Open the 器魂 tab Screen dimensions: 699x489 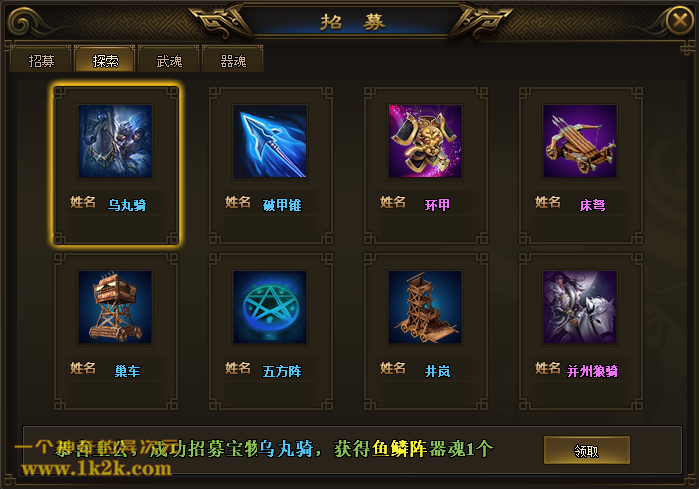click(x=233, y=60)
